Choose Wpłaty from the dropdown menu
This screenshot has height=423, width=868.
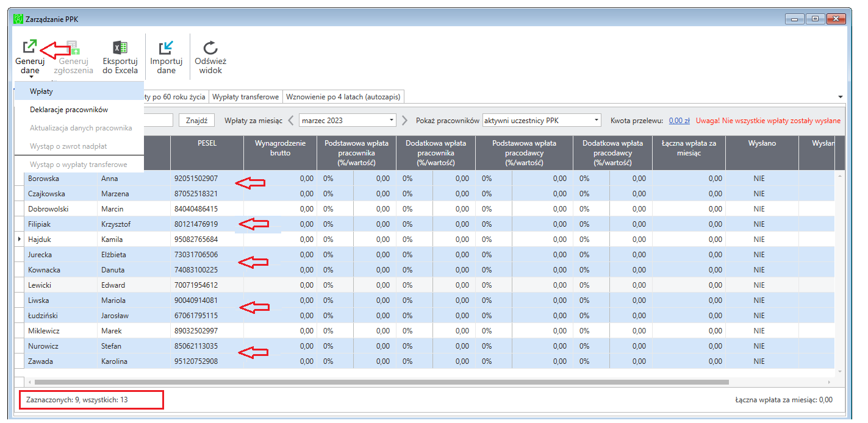tap(79, 91)
